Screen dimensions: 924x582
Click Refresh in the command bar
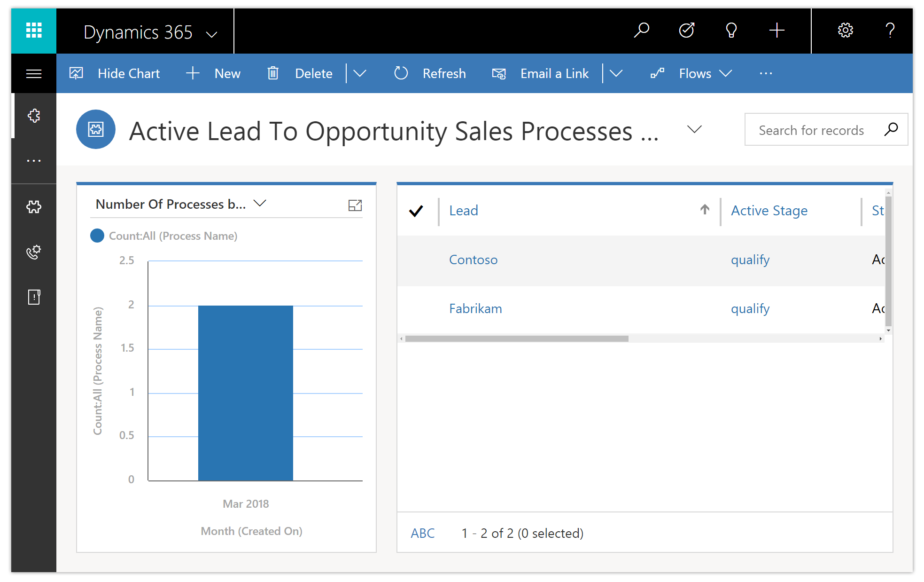tap(430, 73)
